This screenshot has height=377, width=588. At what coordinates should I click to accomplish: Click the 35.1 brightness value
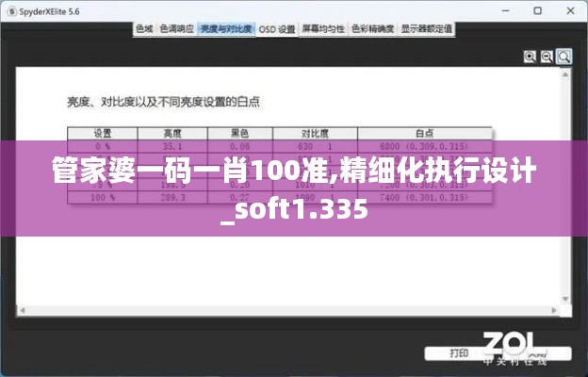coord(172,146)
